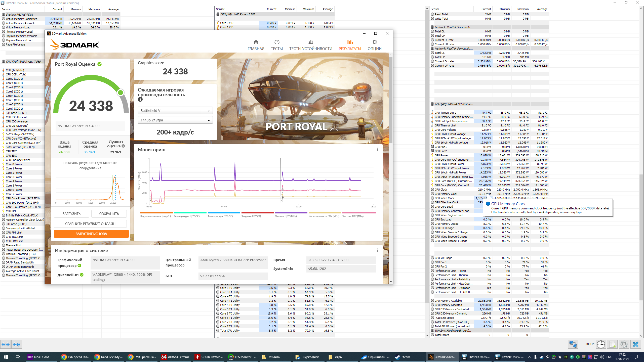This screenshot has width=644, height=362.
Task: Go to ГЛАВНАЯ home tab
Action: pyautogui.click(x=256, y=45)
